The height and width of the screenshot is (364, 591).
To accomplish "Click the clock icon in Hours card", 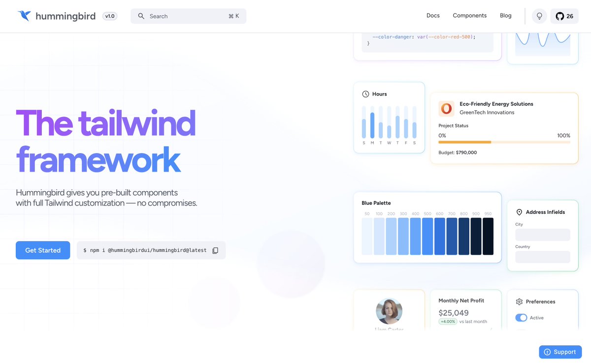I will point(365,94).
